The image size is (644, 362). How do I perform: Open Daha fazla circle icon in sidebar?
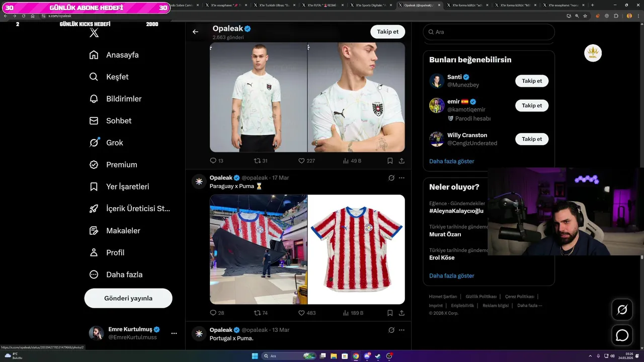(x=94, y=275)
